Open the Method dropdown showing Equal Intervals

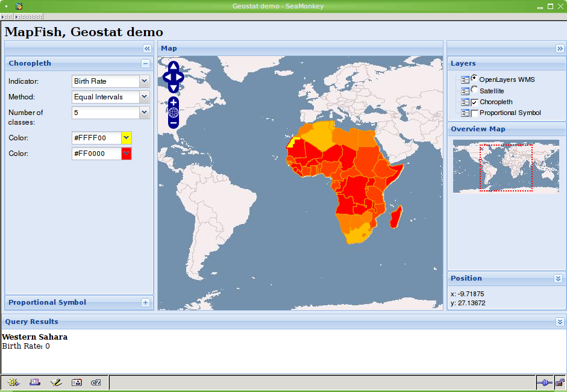[144, 97]
